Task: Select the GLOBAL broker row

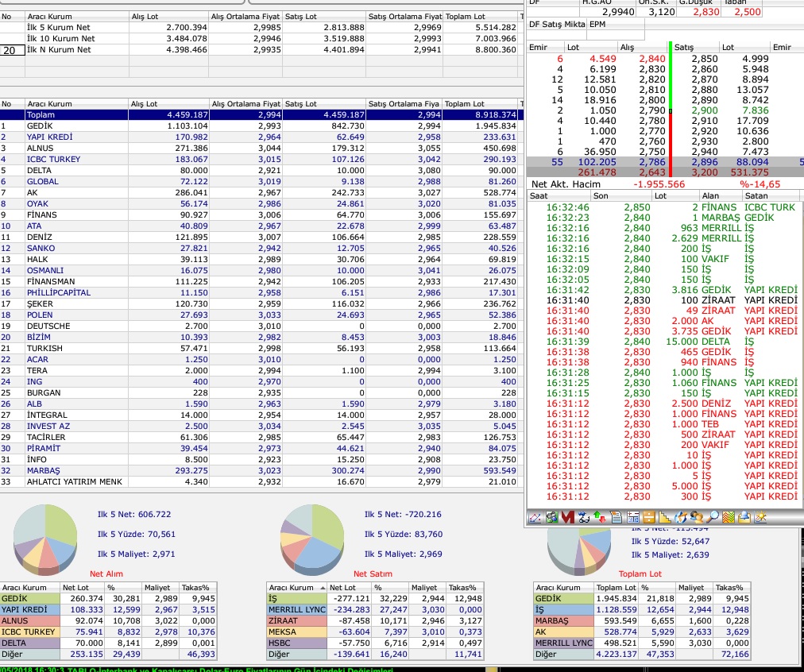Action: pos(261,182)
